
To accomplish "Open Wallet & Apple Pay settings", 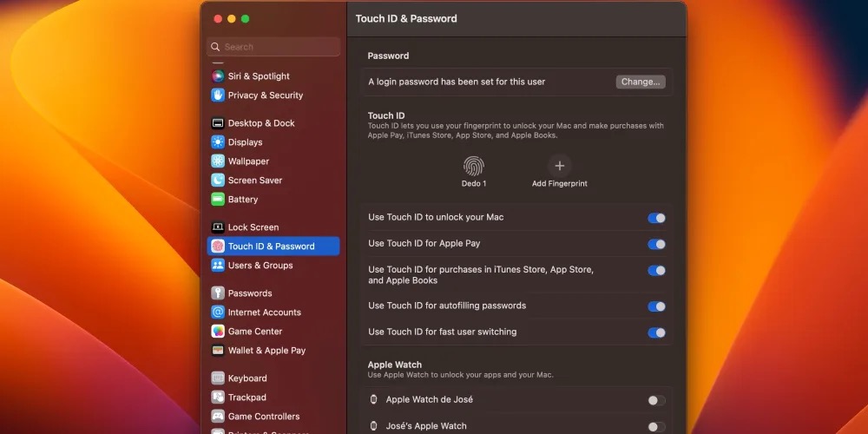I will click(266, 351).
